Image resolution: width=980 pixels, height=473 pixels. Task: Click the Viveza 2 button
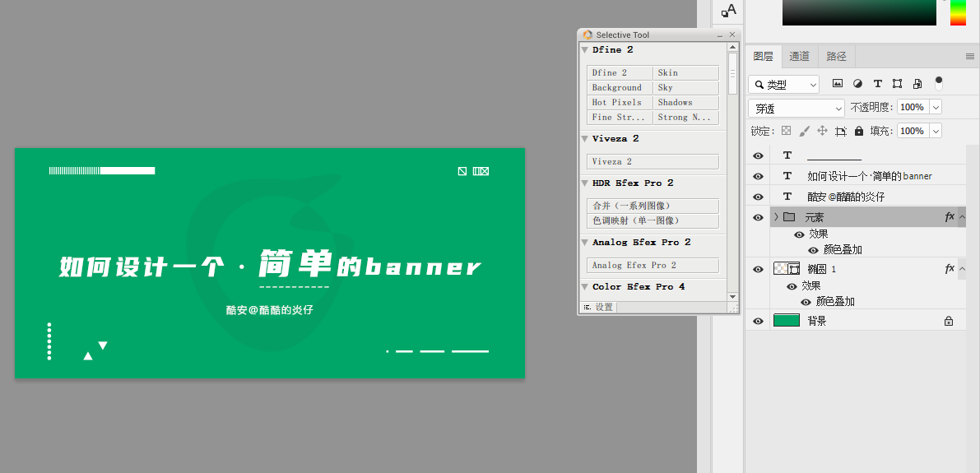pyautogui.click(x=653, y=162)
